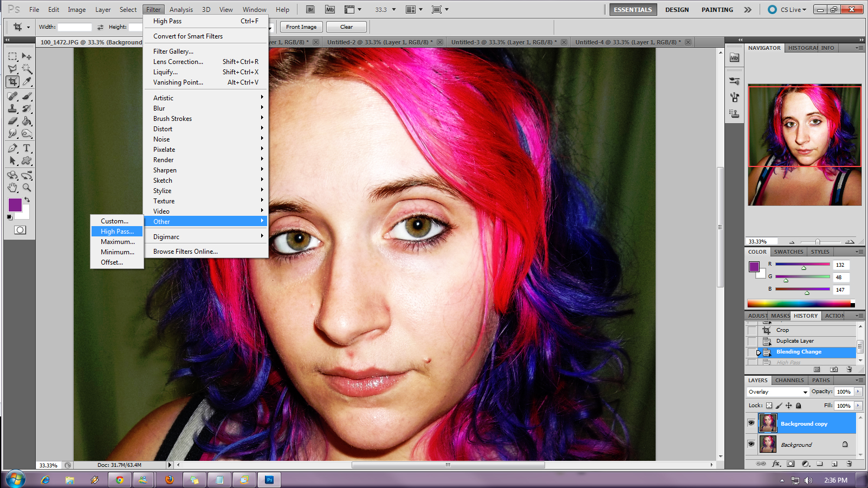868x488 pixels.
Task: Open the Overlay blend mode dropdown
Action: click(x=778, y=392)
